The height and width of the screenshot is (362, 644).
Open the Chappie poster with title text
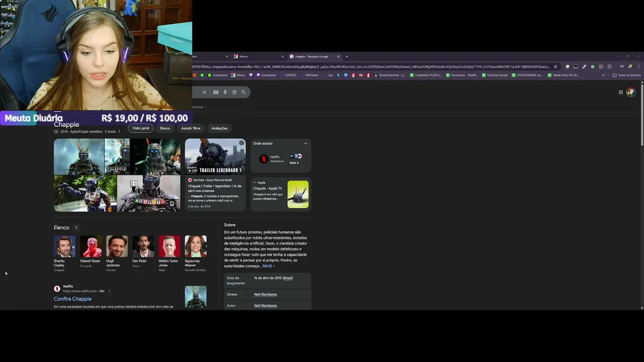(x=117, y=156)
